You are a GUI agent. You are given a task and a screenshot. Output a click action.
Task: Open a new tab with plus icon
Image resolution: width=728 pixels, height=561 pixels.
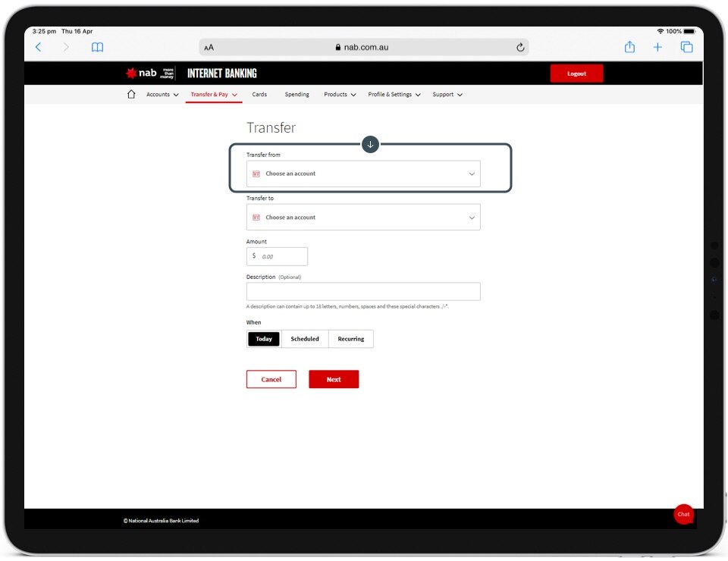(x=657, y=47)
